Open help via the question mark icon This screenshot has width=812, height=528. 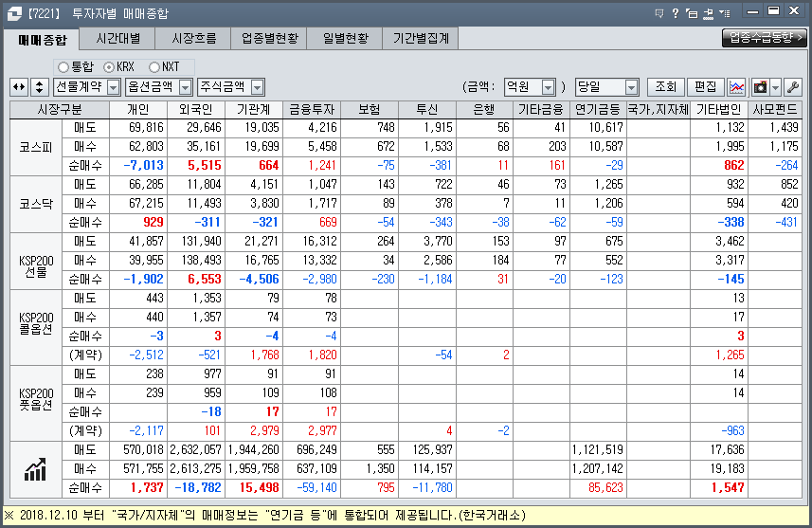(676, 13)
